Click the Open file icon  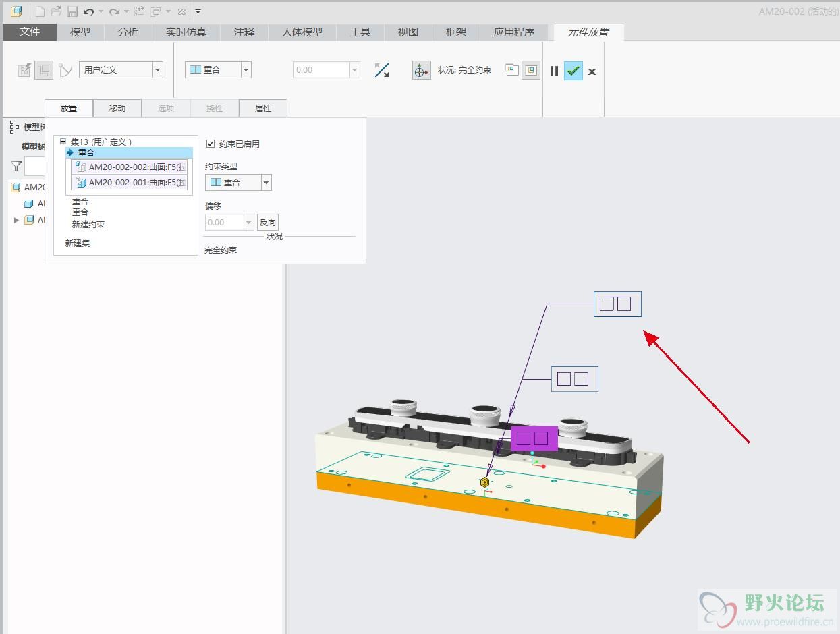[57, 11]
